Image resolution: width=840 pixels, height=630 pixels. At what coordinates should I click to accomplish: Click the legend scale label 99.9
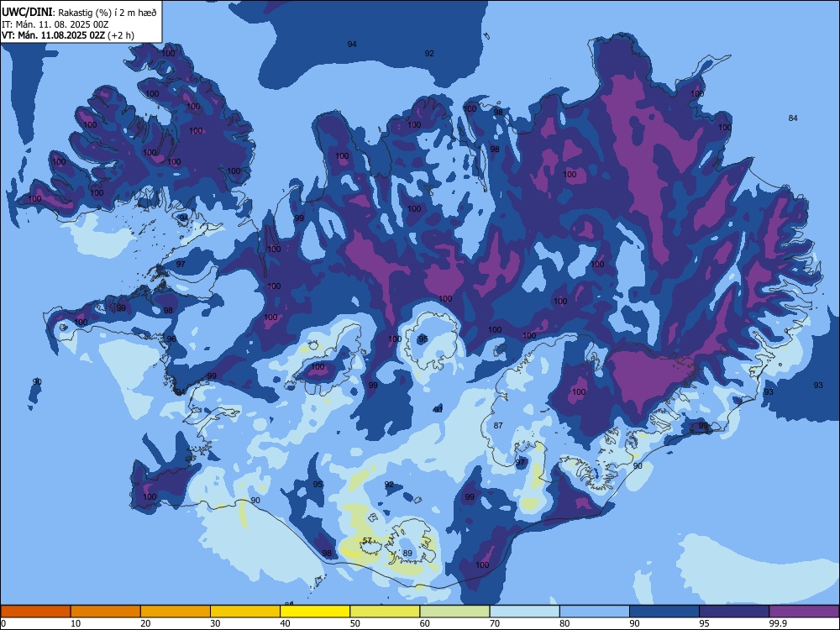click(777, 623)
